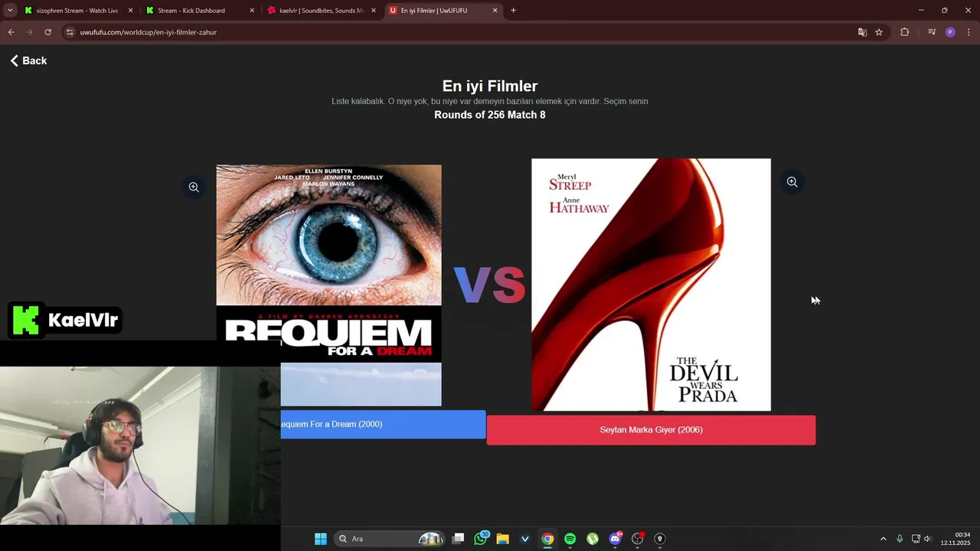Open Discord from the taskbar
The height and width of the screenshot is (551, 980).
(x=615, y=539)
